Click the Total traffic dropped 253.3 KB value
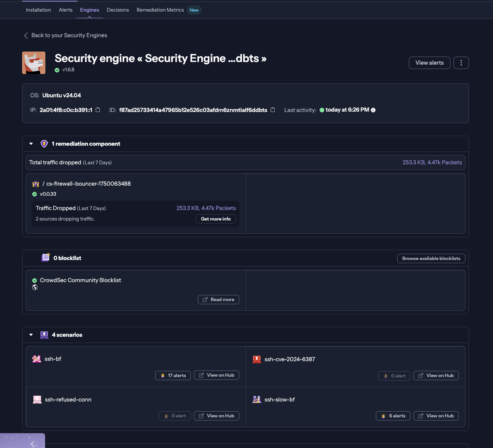 coord(432,162)
